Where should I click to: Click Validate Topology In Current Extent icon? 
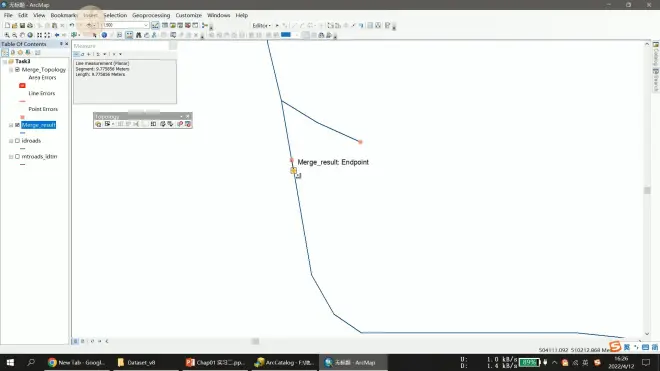pos(170,124)
